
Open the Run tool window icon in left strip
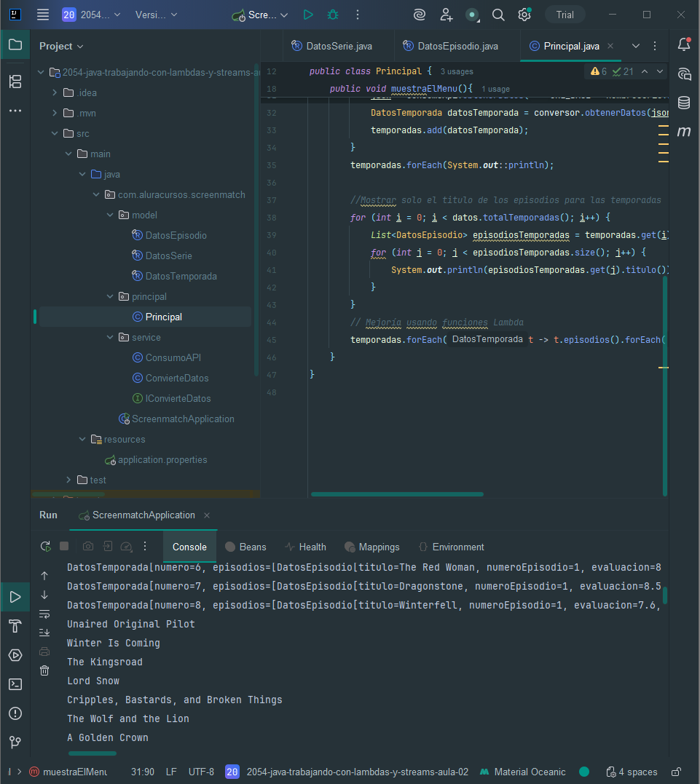coord(15,597)
